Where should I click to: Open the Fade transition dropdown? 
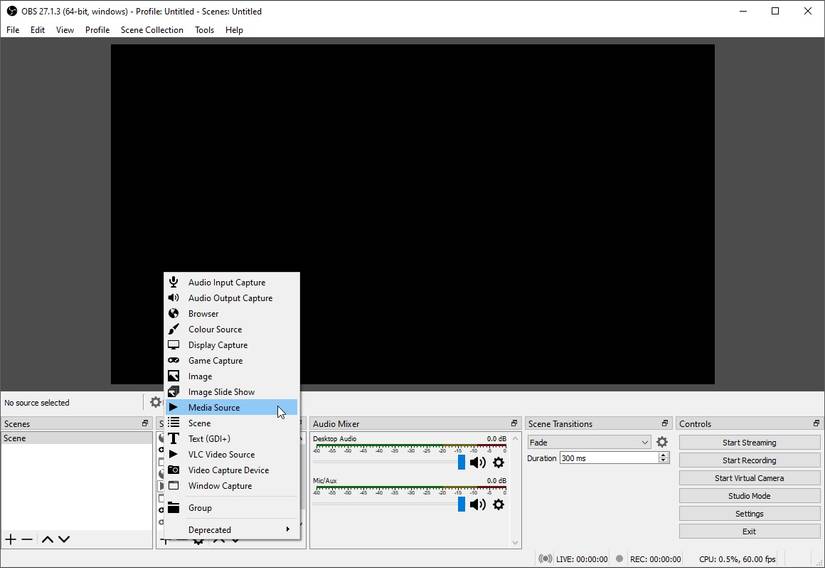tap(589, 442)
